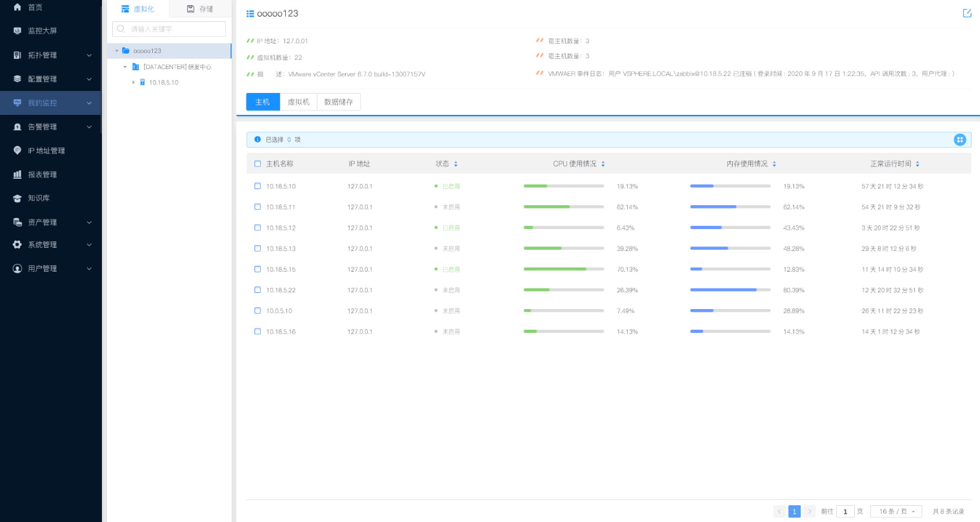Image resolution: width=980 pixels, height=522 pixels.
Task: Click page number 1 button
Action: pyautogui.click(x=794, y=511)
